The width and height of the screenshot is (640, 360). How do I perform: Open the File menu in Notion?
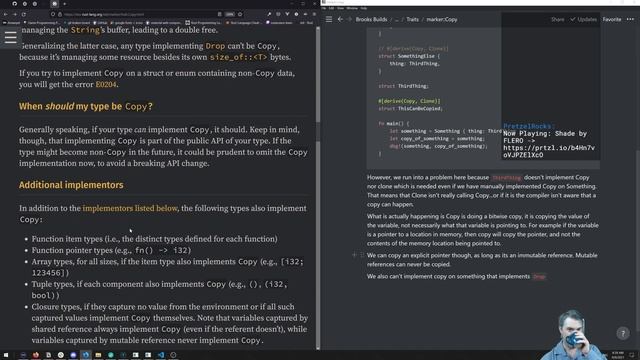[324, 8]
